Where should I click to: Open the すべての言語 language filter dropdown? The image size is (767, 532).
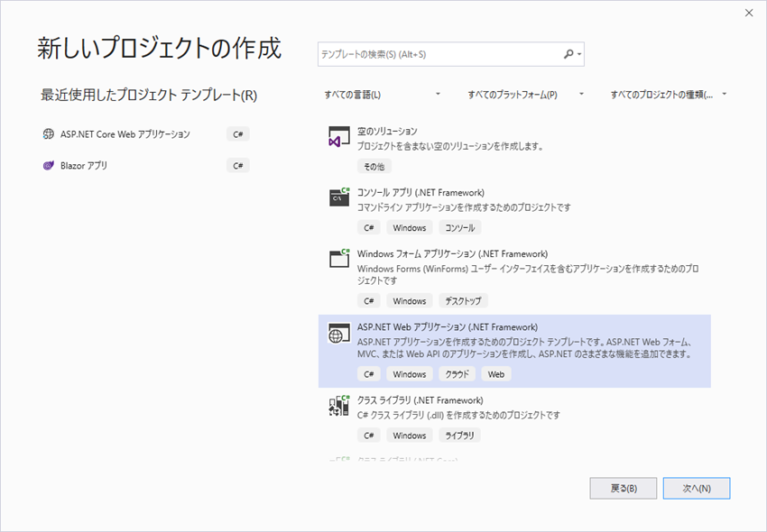(x=382, y=95)
